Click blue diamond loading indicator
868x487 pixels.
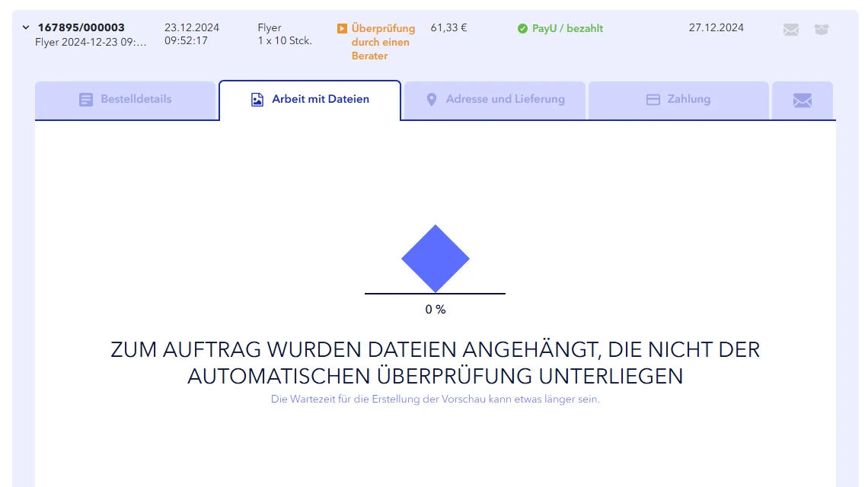[x=435, y=259]
